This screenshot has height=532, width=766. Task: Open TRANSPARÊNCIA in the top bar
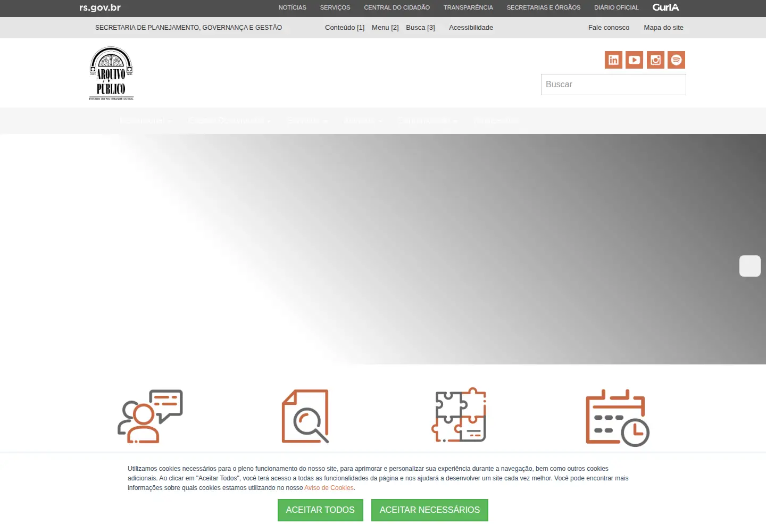click(x=468, y=7)
